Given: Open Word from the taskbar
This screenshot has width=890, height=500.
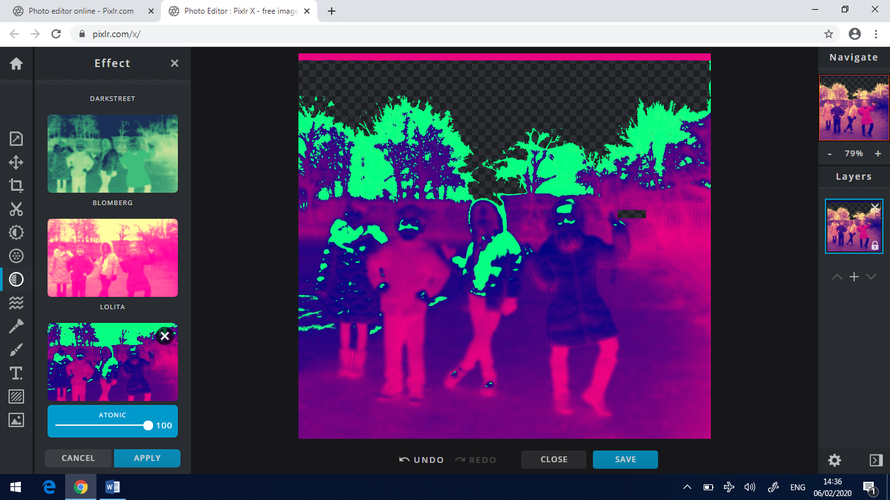Looking at the screenshot, I should click(x=112, y=487).
